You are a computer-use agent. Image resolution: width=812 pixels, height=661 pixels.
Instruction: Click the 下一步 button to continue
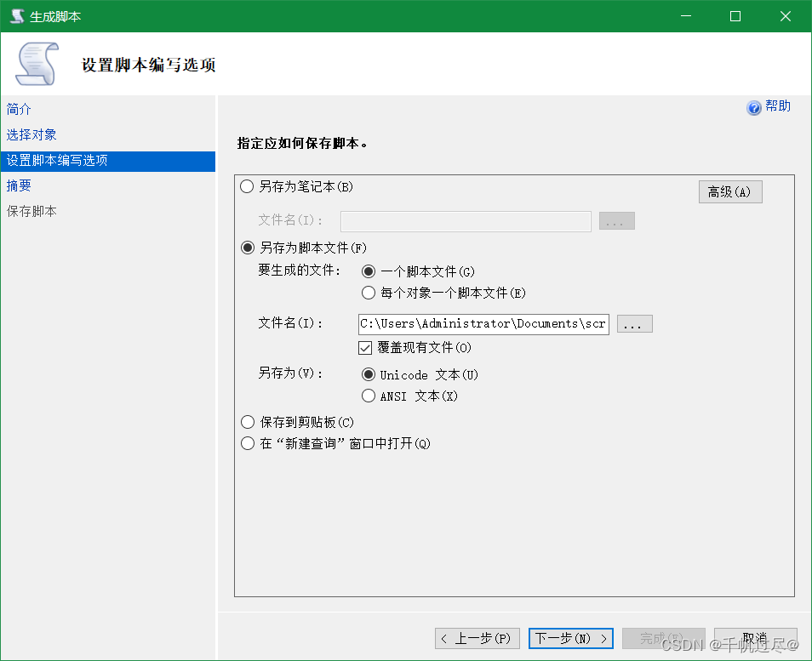(570, 638)
